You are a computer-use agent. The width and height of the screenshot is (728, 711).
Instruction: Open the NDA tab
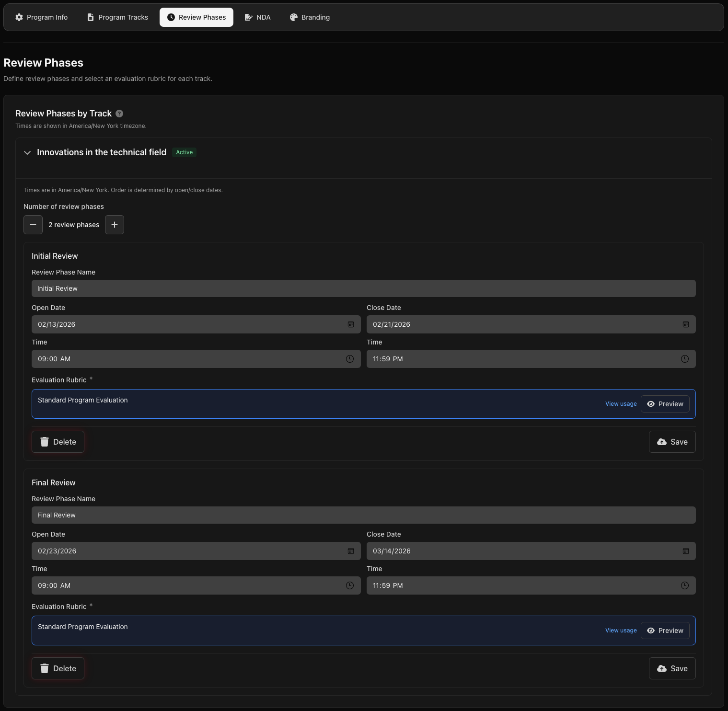coord(258,17)
